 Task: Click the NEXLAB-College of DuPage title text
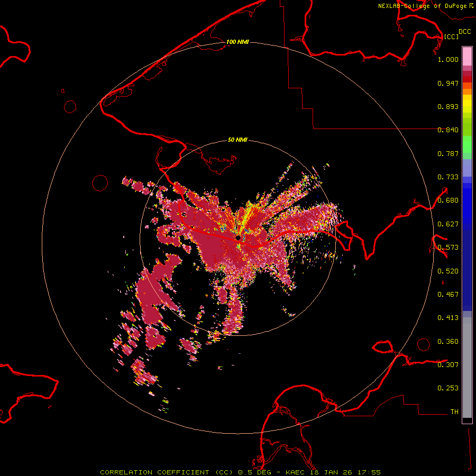click(422, 6)
